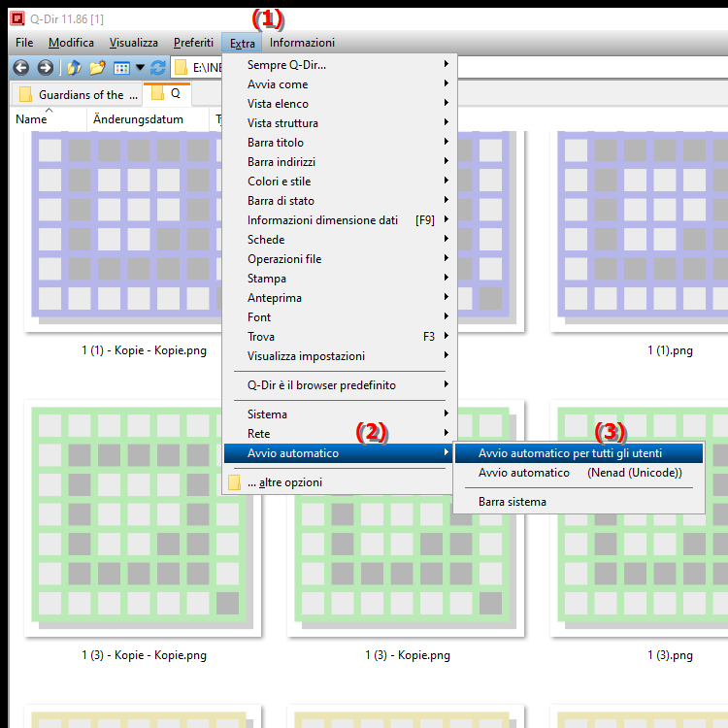The height and width of the screenshot is (728, 728).
Task: Open the Schede submenu
Action: tap(340, 240)
